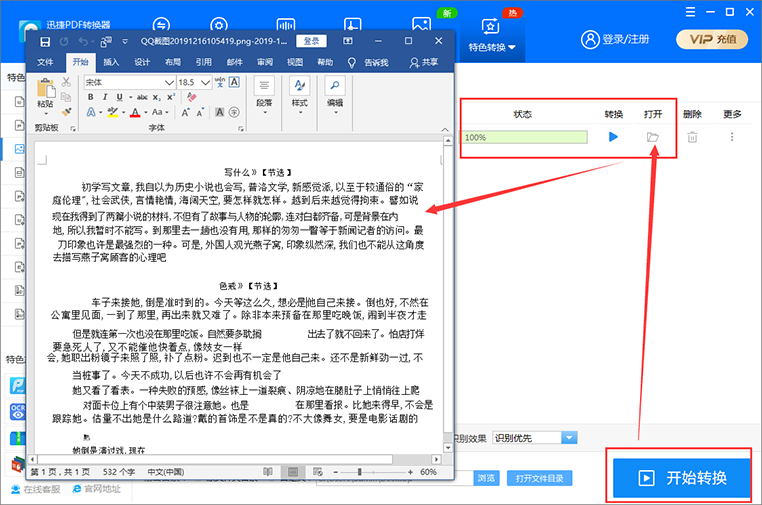Click the Format Painter brush icon
The width and height of the screenshot is (762, 505).
click(67, 112)
